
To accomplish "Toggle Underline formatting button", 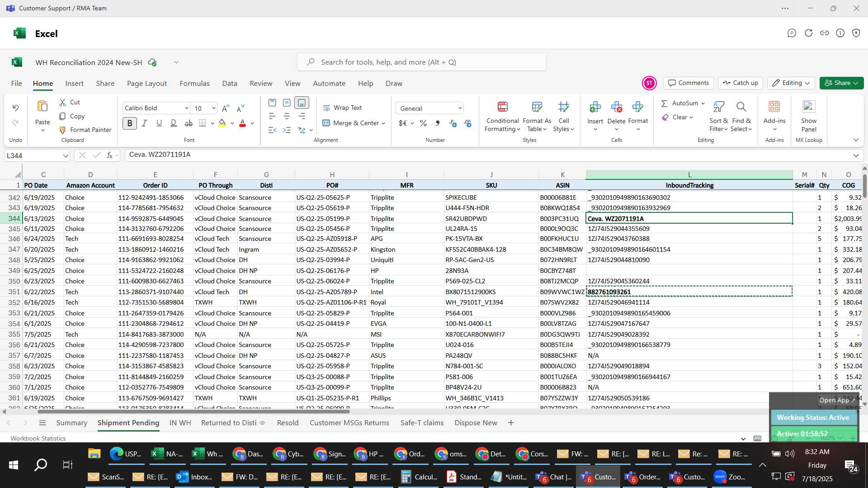I will point(159,123).
